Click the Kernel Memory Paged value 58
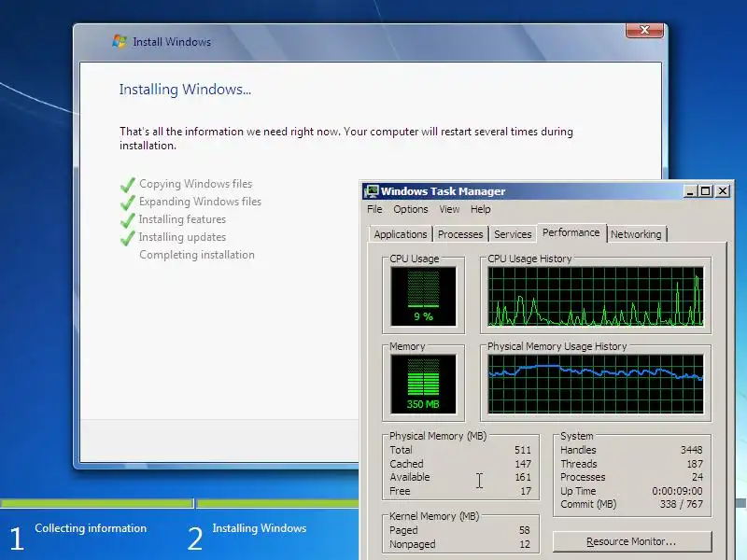This screenshot has height=560, width=747. (x=525, y=530)
